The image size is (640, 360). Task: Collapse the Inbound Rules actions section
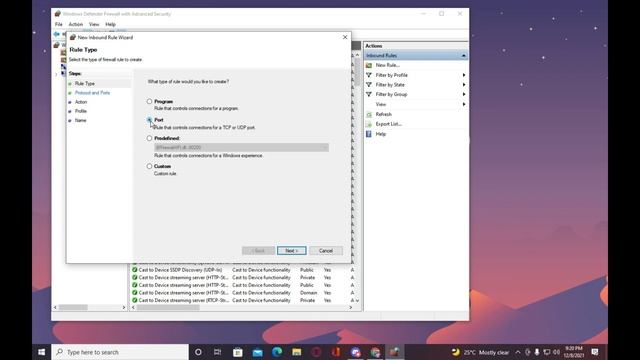click(x=464, y=56)
